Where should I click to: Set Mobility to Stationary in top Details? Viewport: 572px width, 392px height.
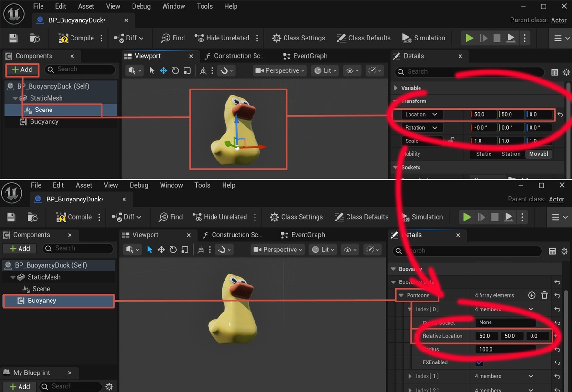pyautogui.click(x=511, y=154)
